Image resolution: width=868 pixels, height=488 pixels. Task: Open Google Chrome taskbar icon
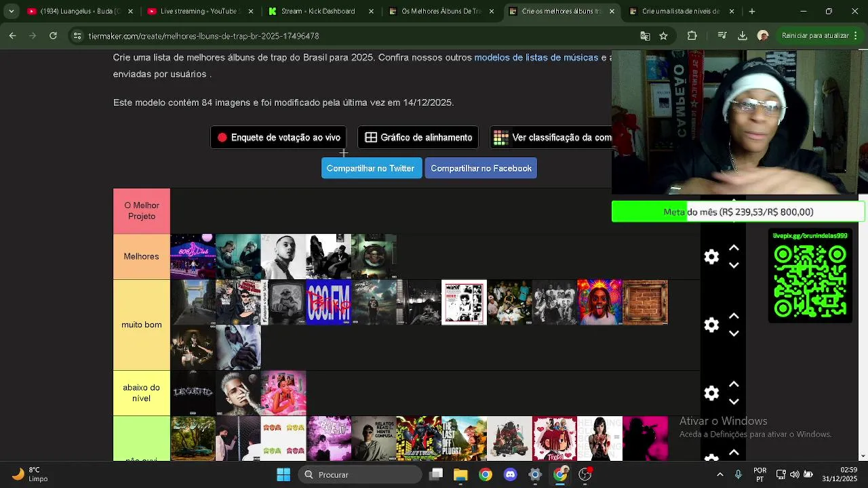[x=485, y=474]
